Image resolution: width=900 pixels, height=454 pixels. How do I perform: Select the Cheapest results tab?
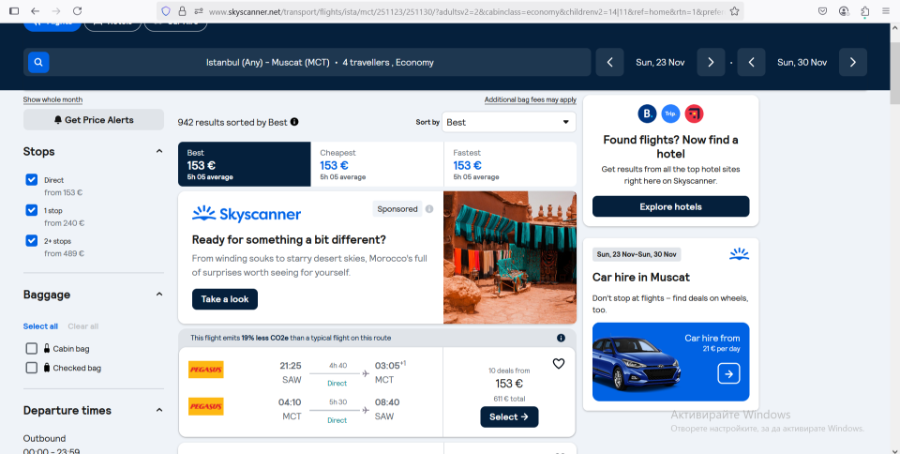pyautogui.click(x=377, y=164)
